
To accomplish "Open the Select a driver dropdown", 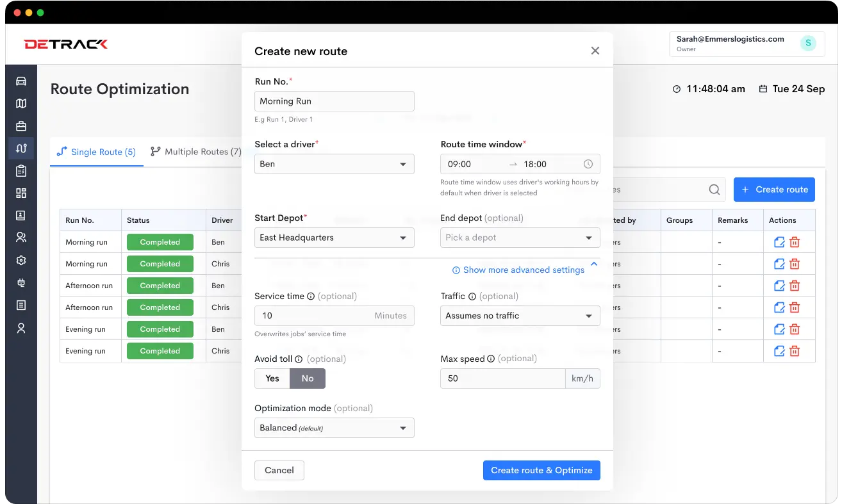I will pos(334,164).
